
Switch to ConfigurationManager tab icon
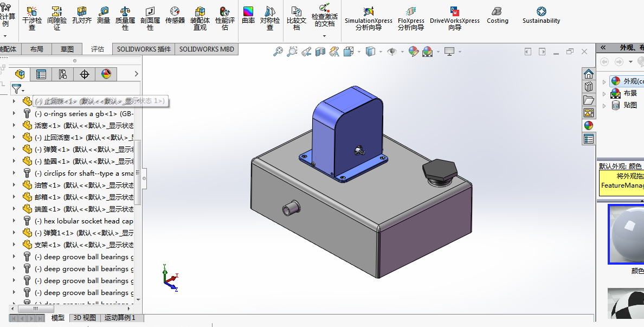[62, 74]
